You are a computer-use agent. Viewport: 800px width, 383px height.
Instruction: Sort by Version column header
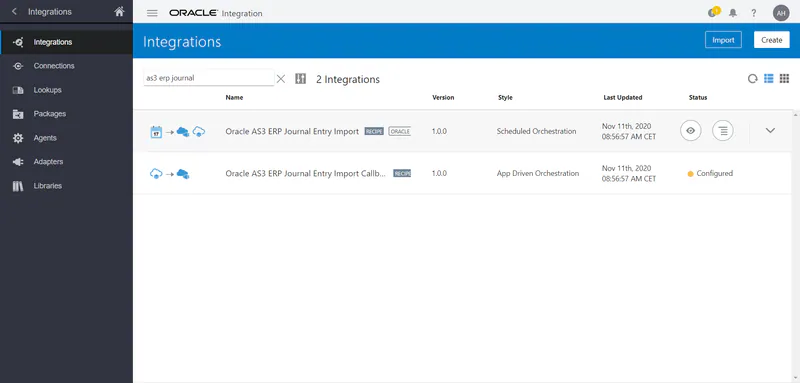[x=443, y=97]
